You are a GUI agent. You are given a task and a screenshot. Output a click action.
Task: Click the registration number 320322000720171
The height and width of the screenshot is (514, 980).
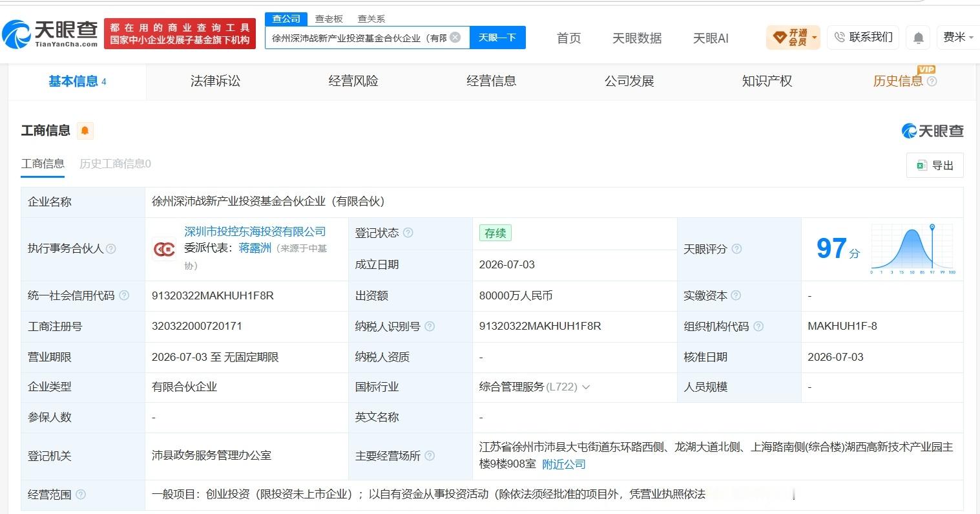[197, 327]
